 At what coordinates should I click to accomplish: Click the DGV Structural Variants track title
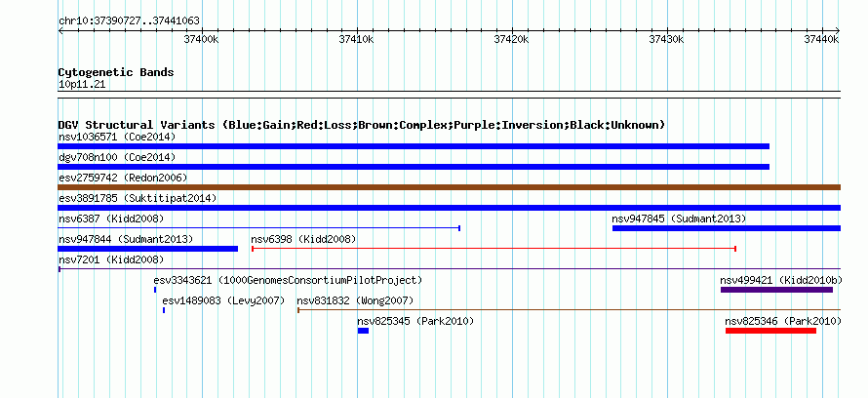tap(362, 125)
